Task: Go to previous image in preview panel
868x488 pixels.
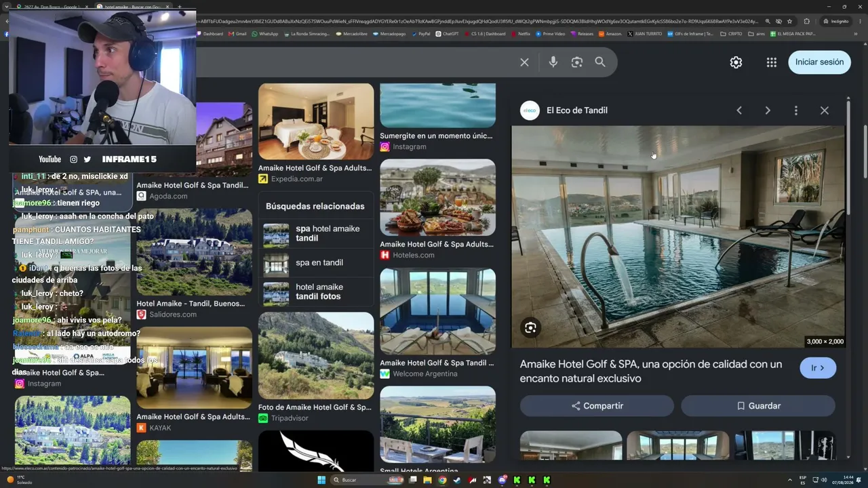Action: 739,110
